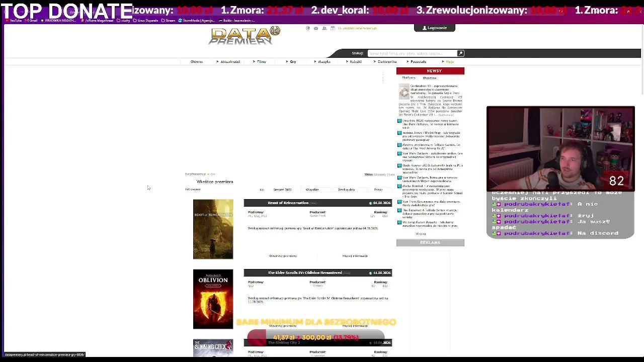Open the Gmail bookmark
Viewport: 644px width, 362px height.
[x=32, y=21]
